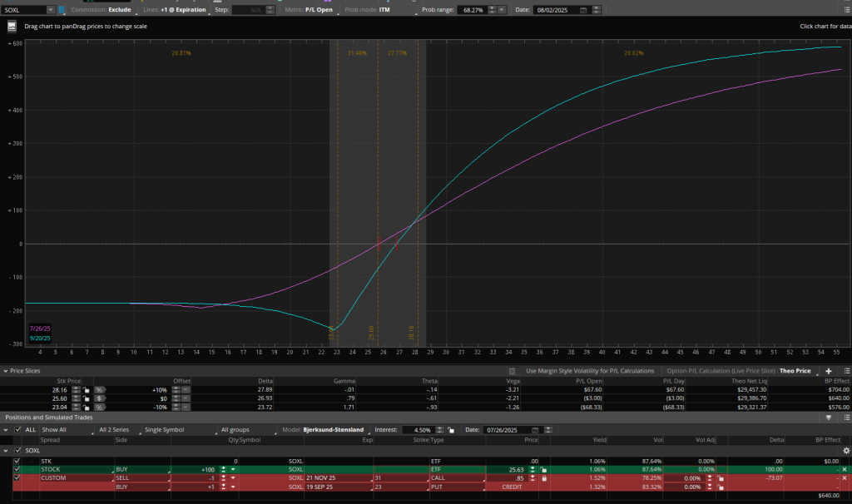Uncheck the ALL positions checkbox
The image size is (852, 504).
[18, 430]
